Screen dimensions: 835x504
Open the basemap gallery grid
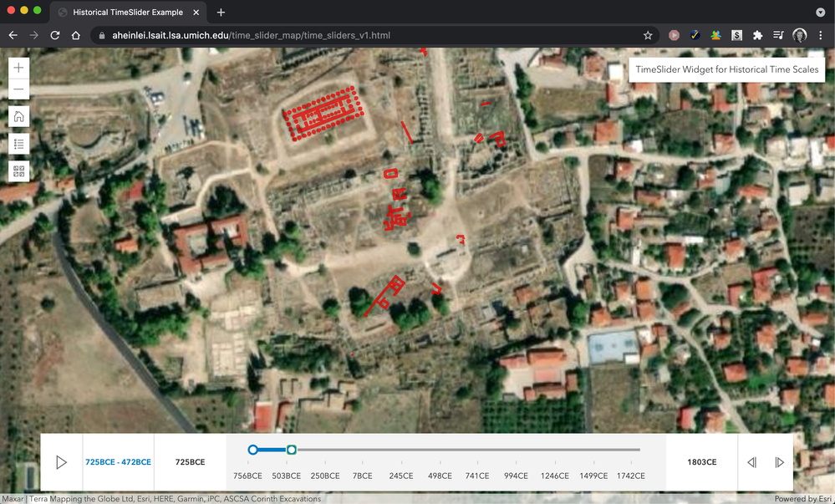tap(18, 171)
